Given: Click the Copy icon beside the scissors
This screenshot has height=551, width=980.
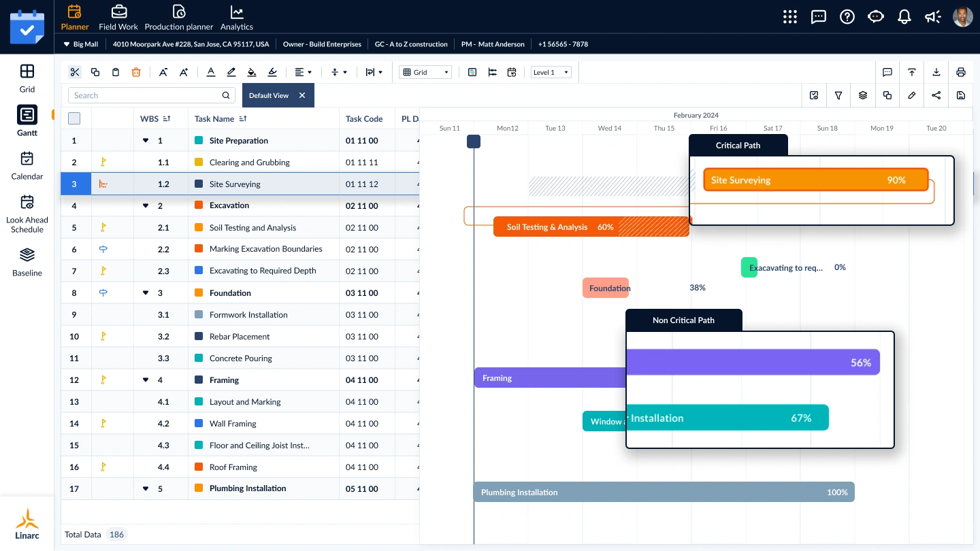Looking at the screenshot, I should pos(95,72).
